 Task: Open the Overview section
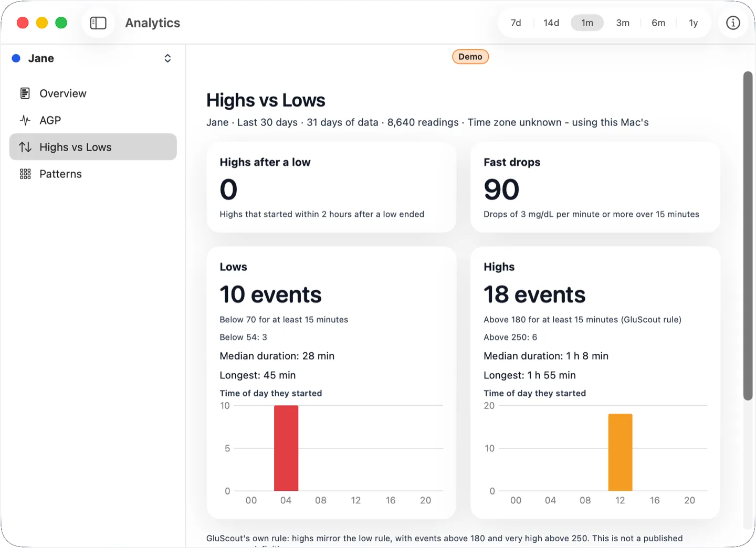pos(93,93)
